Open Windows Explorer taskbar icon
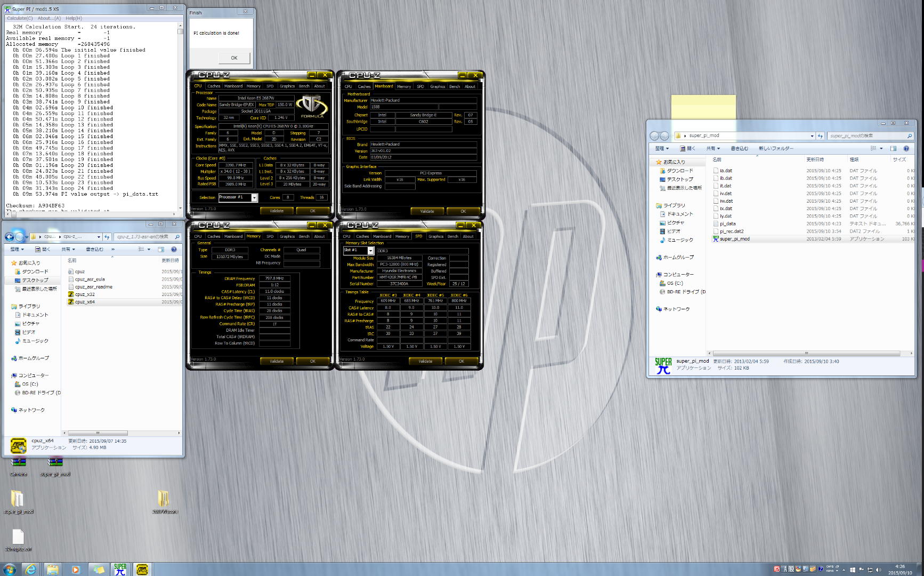 pyautogui.click(x=53, y=569)
